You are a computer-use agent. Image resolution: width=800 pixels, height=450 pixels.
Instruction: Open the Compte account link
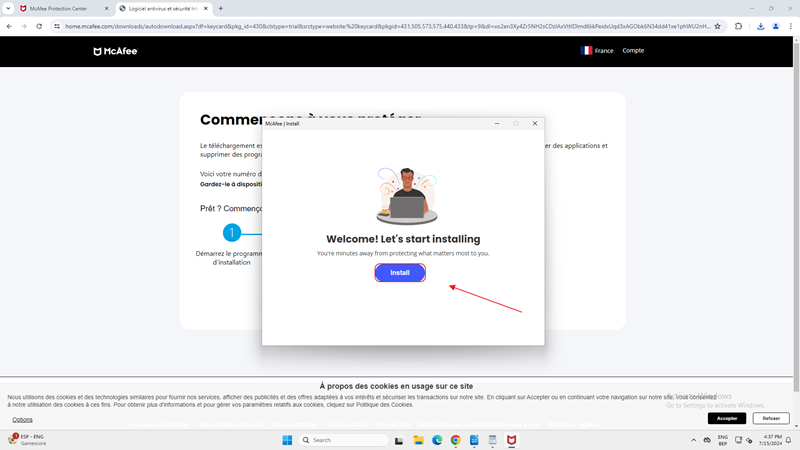[633, 51]
